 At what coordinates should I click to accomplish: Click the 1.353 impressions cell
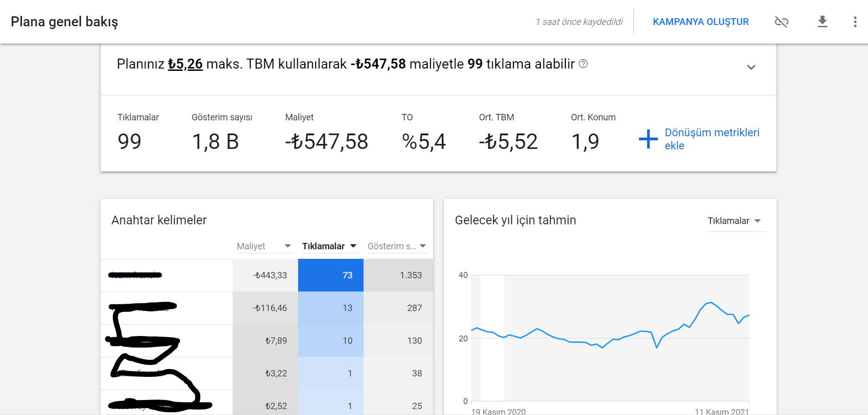pyautogui.click(x=398, y=275)
